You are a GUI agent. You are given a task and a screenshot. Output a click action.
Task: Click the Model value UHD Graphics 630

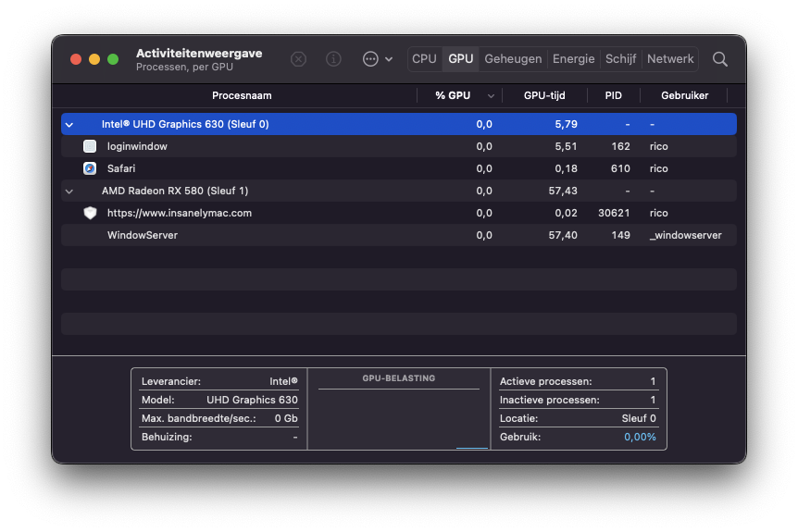pyautogui.click(x=252, y=400)
